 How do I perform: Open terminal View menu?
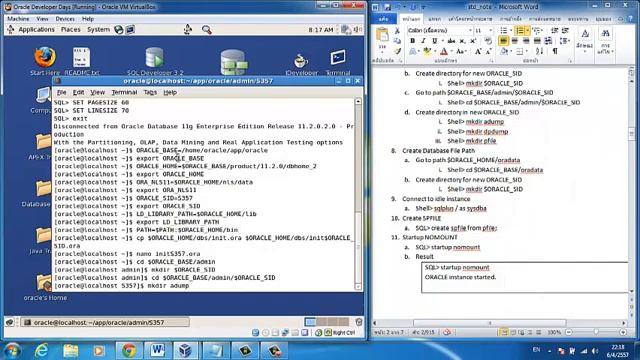tap(98, 92)
